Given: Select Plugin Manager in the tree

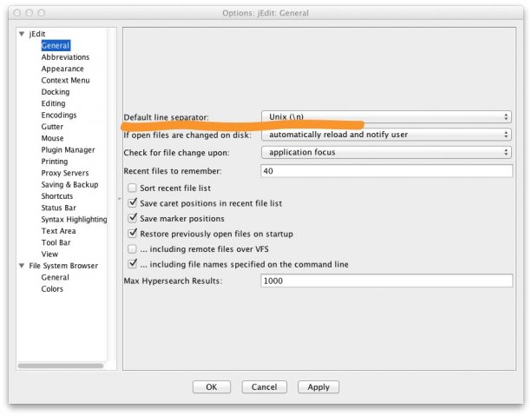Looking at the screenshot, I should [68, 149].
